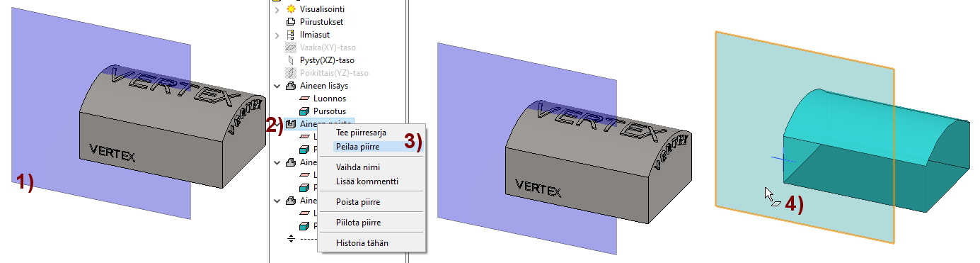
Task: Choose Piilota piirre menu entry
Action: coord(371,223)
